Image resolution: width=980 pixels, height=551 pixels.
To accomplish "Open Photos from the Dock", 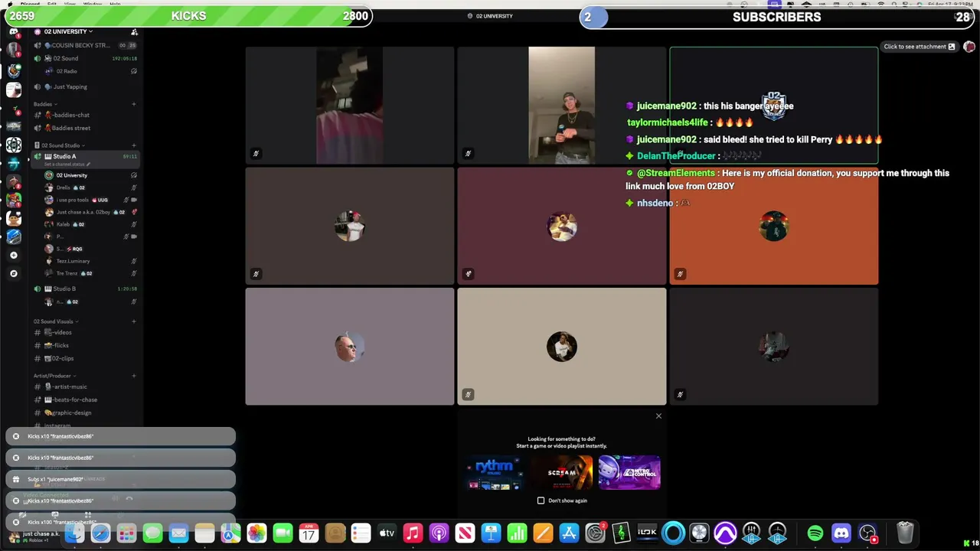I will pos(256,533).
